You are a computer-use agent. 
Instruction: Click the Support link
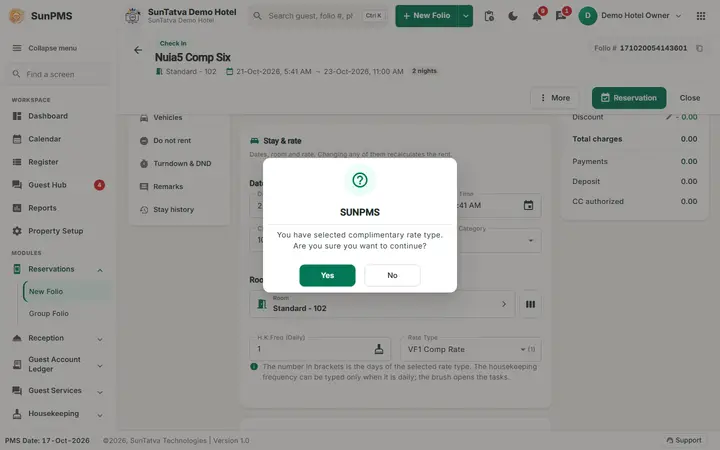684,440
